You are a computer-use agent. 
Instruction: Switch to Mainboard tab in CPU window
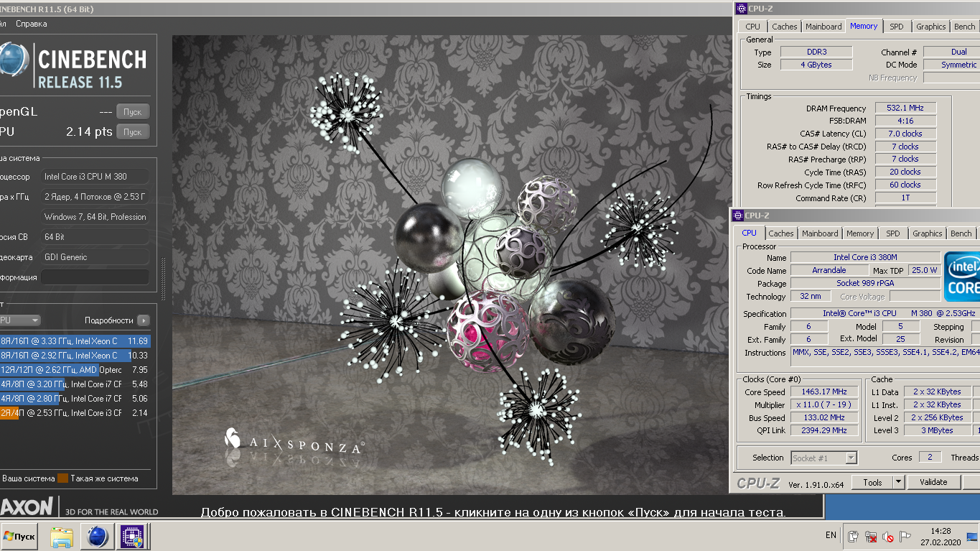[x=820, y=233]
